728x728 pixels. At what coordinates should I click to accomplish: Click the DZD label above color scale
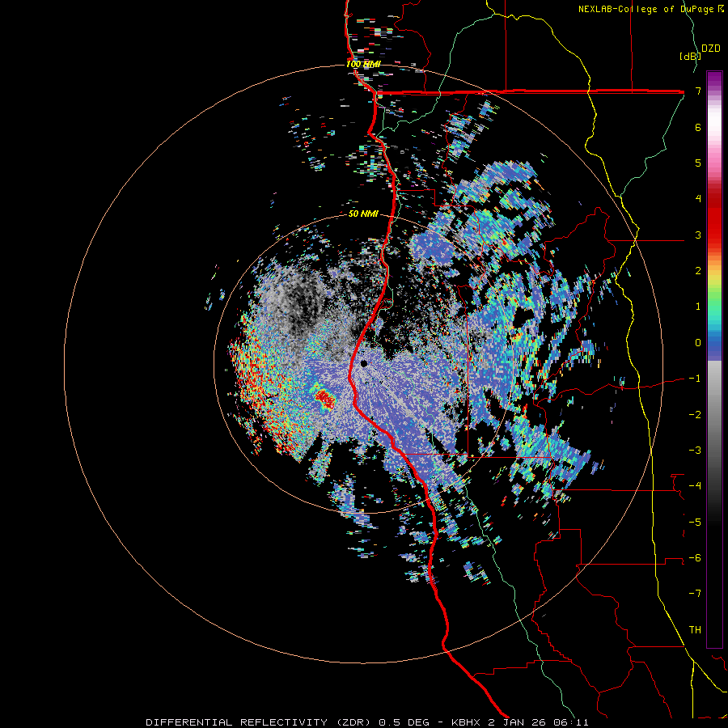[x=711, y=49]
